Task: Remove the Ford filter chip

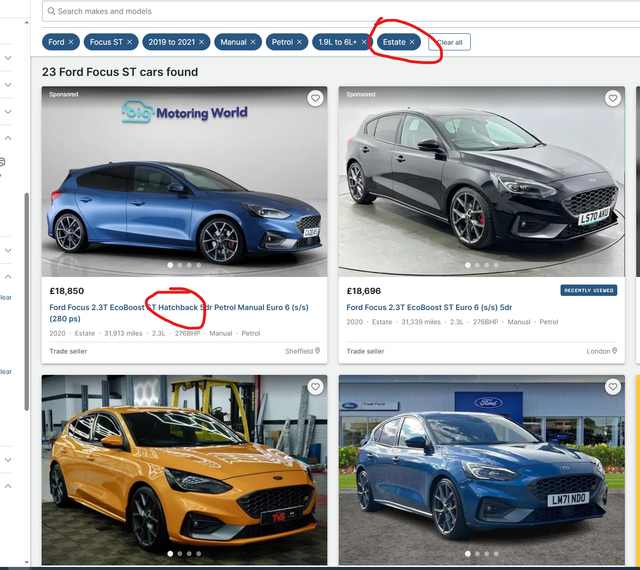Action: click(x=71, y=42)
